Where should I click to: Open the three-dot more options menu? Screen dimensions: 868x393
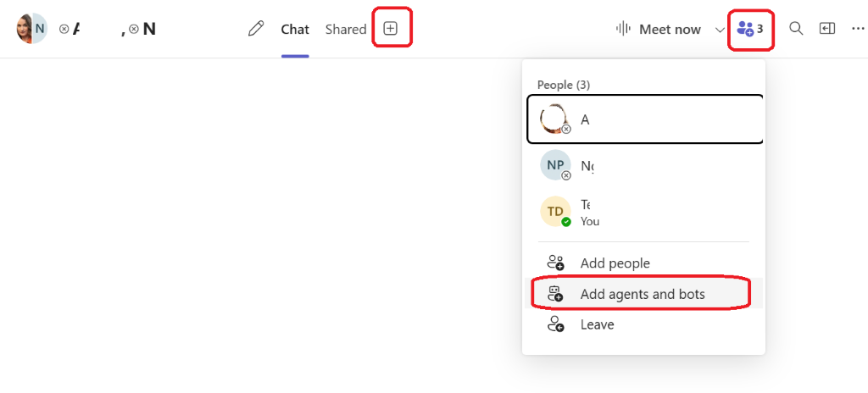(858, 29)
